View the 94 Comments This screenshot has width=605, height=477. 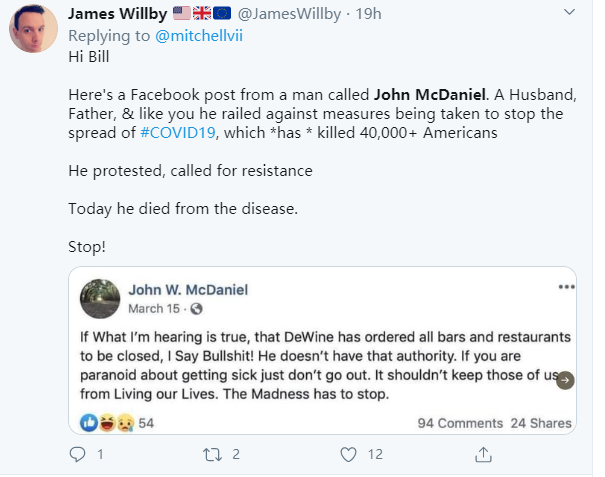point(460,423)
